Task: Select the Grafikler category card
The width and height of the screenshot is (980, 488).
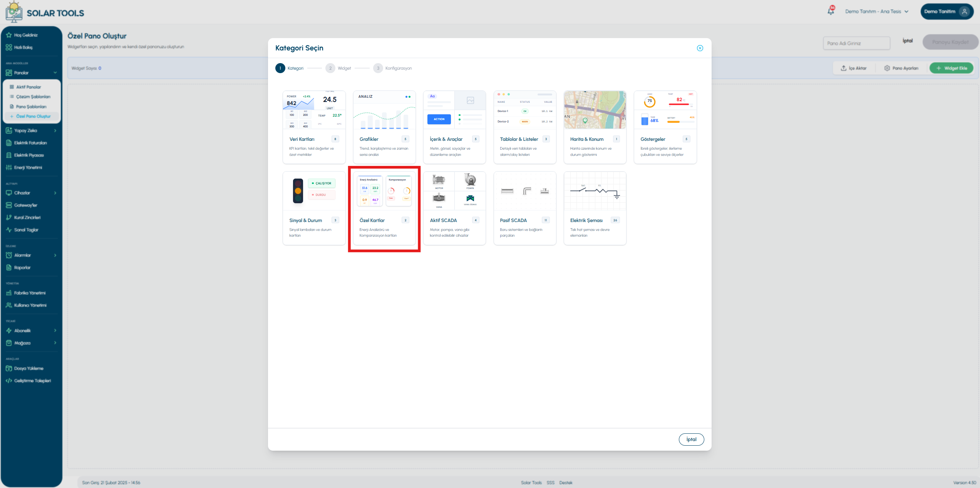Action: pos(384,127)
